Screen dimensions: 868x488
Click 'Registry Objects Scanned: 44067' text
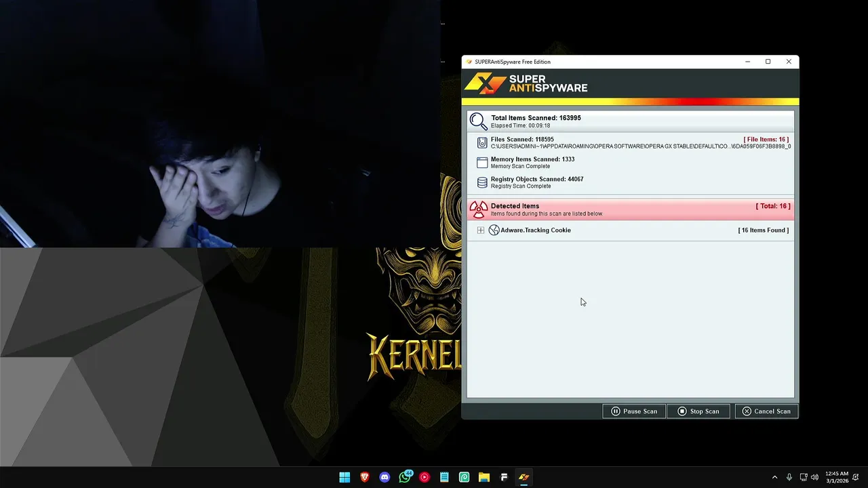[x=537, y=179]
